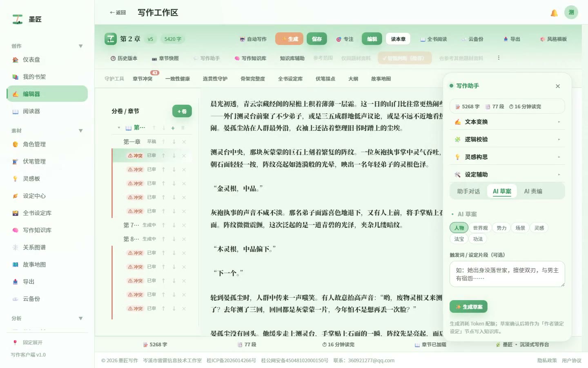Add a volume with +卷 button

(182, 111)
